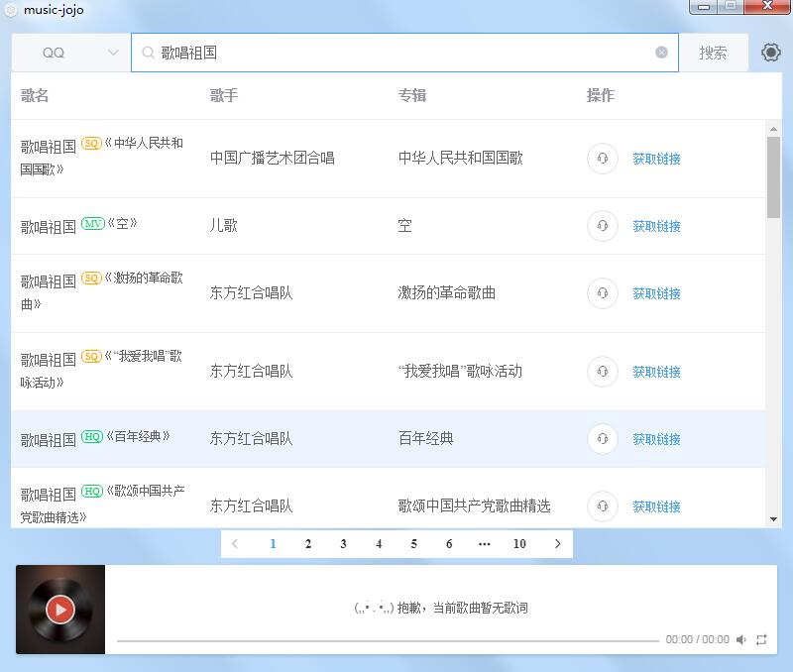Screen dimensions: 793x672
Task: Select album cell 歌颂中国共产党歌曲精选
Action: (474, 505)
